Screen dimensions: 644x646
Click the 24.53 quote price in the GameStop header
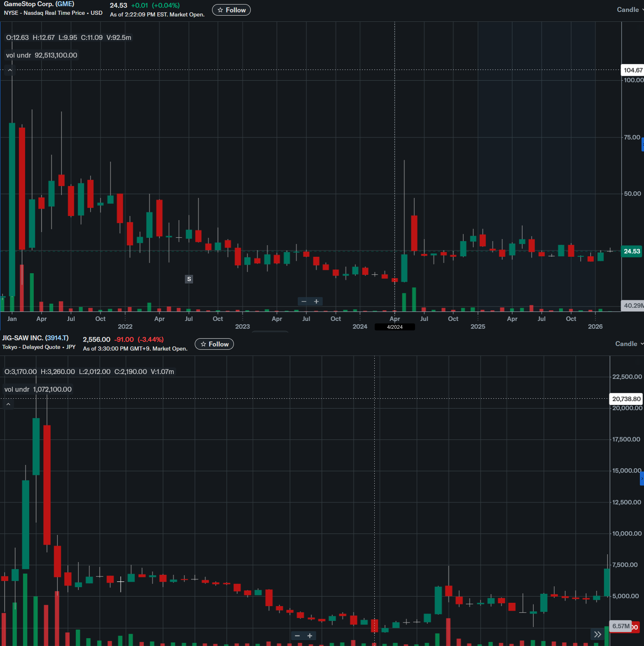point(119,5)
